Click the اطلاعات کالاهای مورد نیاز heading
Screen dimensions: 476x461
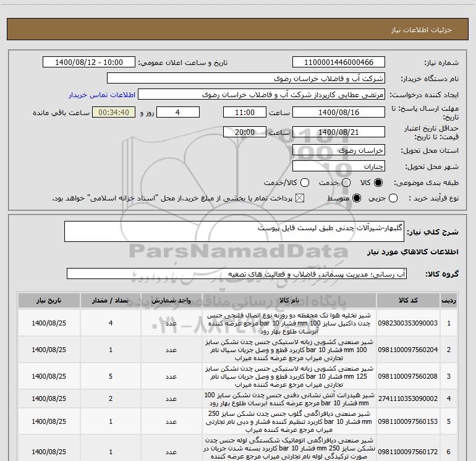[x=412, y=252]
